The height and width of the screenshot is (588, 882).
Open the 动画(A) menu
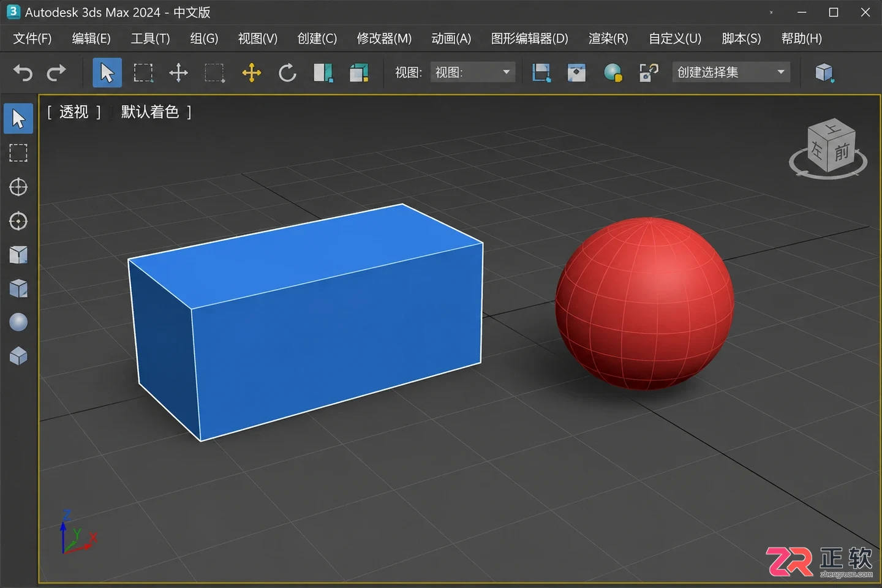(x=451, y=39)
